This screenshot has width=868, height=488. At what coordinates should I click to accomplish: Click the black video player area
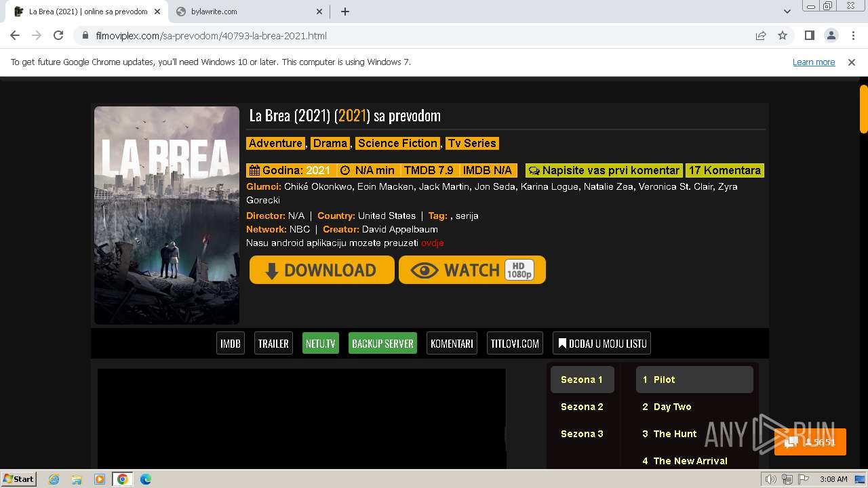tap(302, 419)
